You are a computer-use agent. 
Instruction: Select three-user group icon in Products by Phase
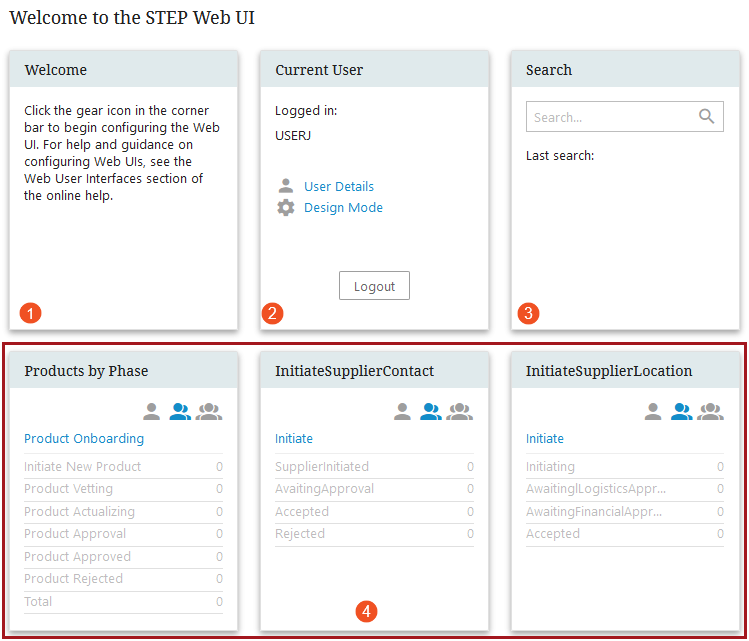coord(209,411)
